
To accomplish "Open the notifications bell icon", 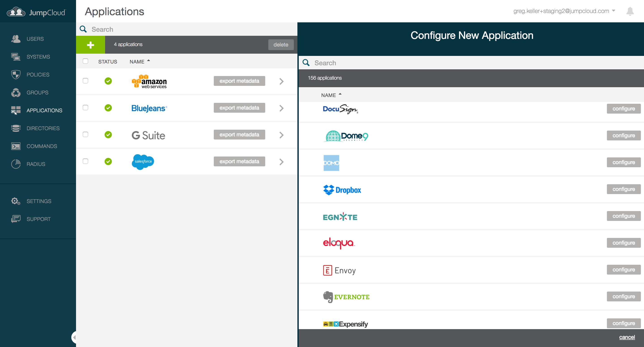I will (630, 11).
